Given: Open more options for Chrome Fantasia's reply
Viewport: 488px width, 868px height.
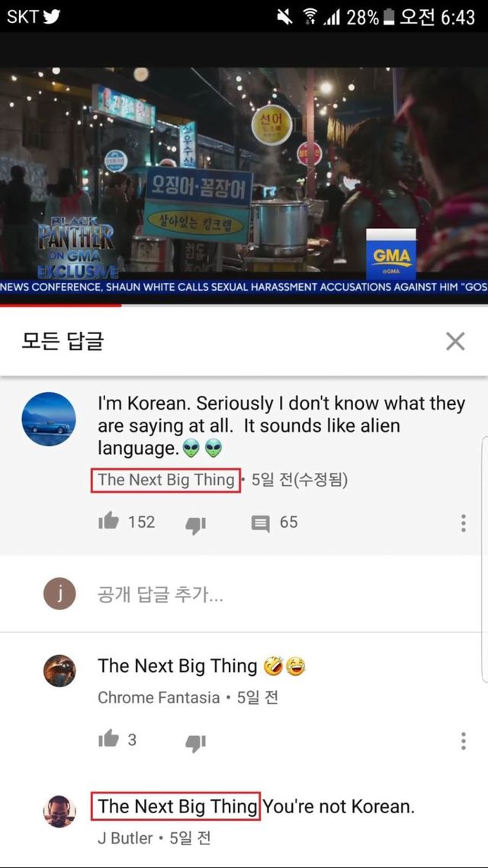Looking at the screenshot, I should pyautogui.click(x=463, y=741).
